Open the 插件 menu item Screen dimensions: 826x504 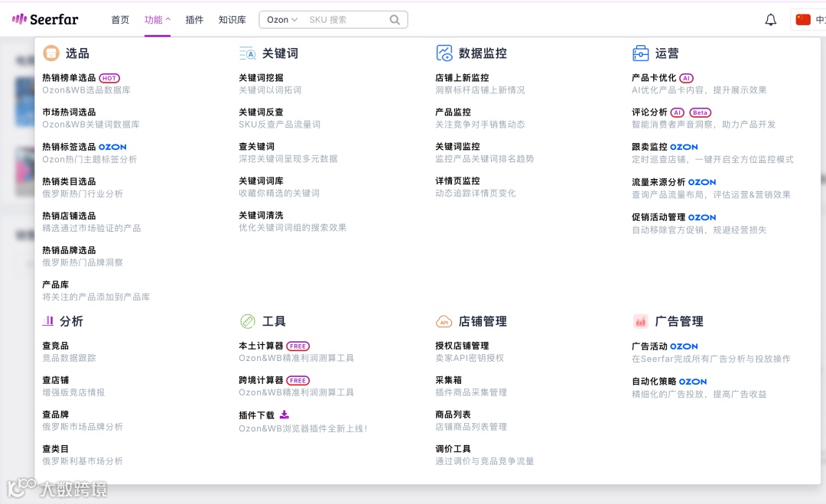point(194,19)
